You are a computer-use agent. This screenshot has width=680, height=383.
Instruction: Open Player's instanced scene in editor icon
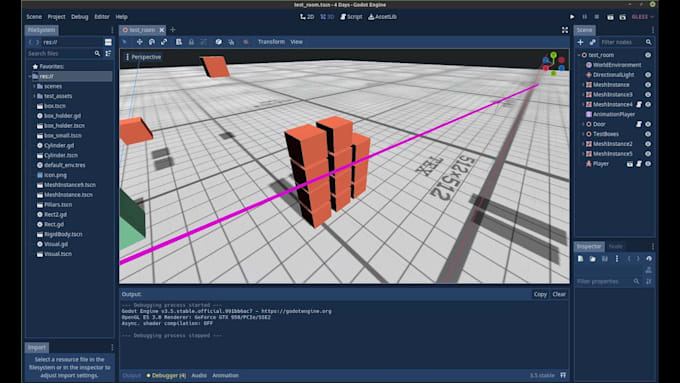[630, 164]
